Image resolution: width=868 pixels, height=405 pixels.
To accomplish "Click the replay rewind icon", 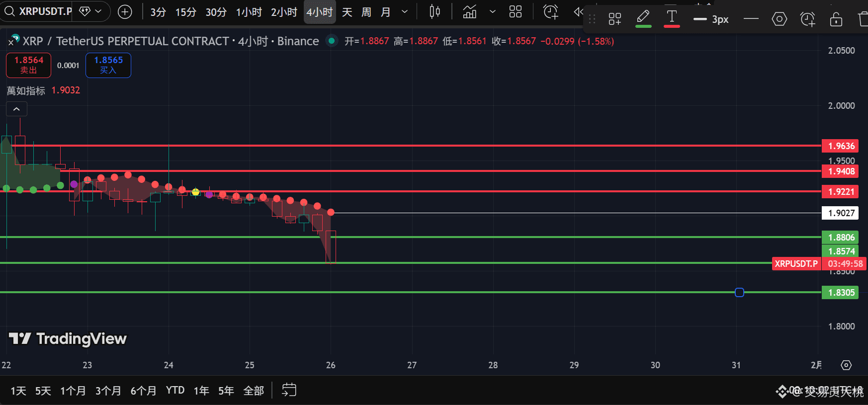I will click(x=578, y=12).
